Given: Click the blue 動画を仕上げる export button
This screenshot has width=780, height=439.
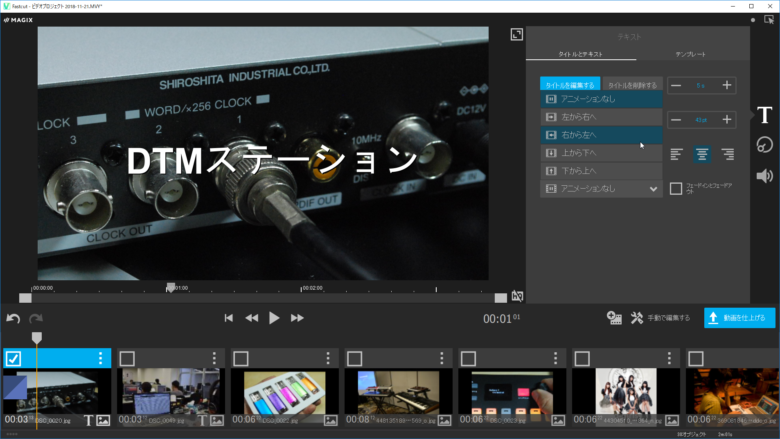Looking at the screenshot, I should 740,318.
